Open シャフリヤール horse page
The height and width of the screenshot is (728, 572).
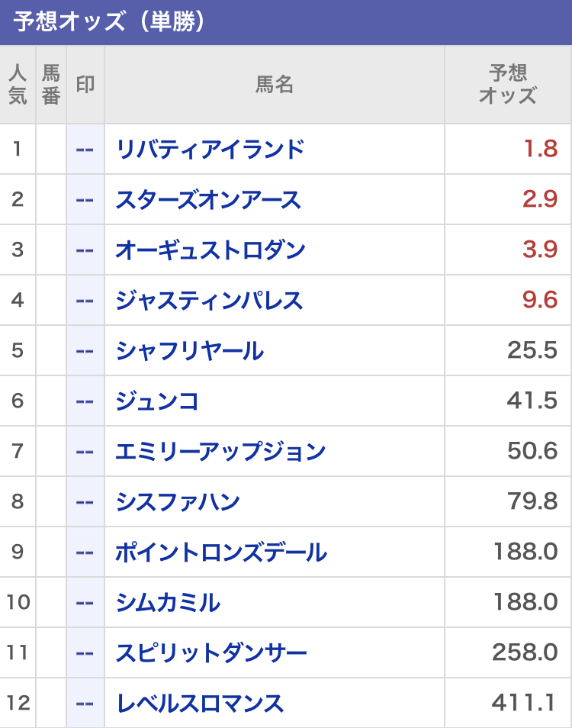click(190, 350)
